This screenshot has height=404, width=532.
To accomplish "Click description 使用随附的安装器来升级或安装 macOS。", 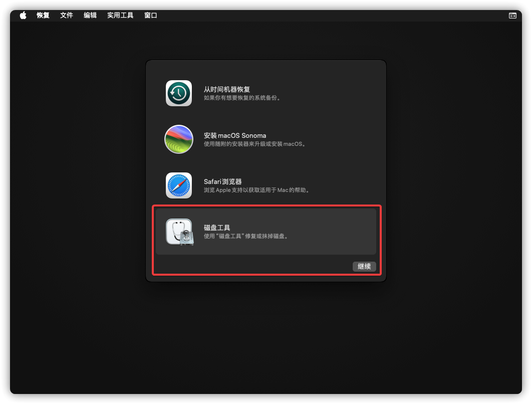I will pyautogui.click(x=254, y=144).
